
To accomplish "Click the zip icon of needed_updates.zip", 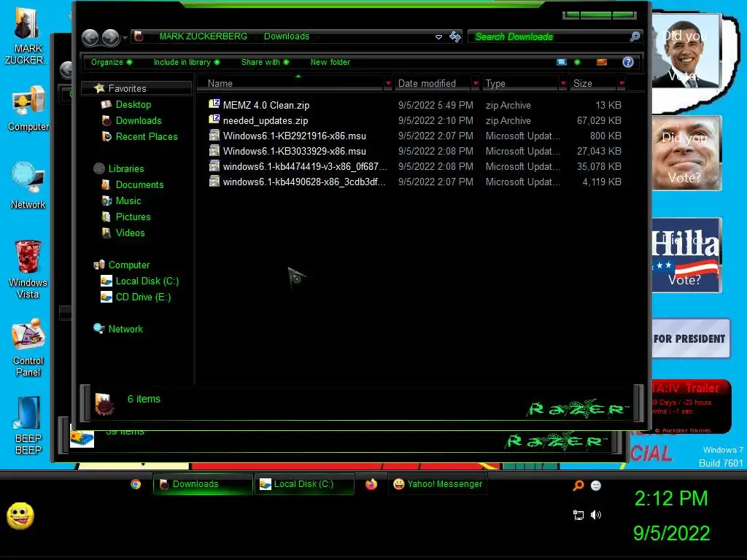I will click(x=214, y=120).
